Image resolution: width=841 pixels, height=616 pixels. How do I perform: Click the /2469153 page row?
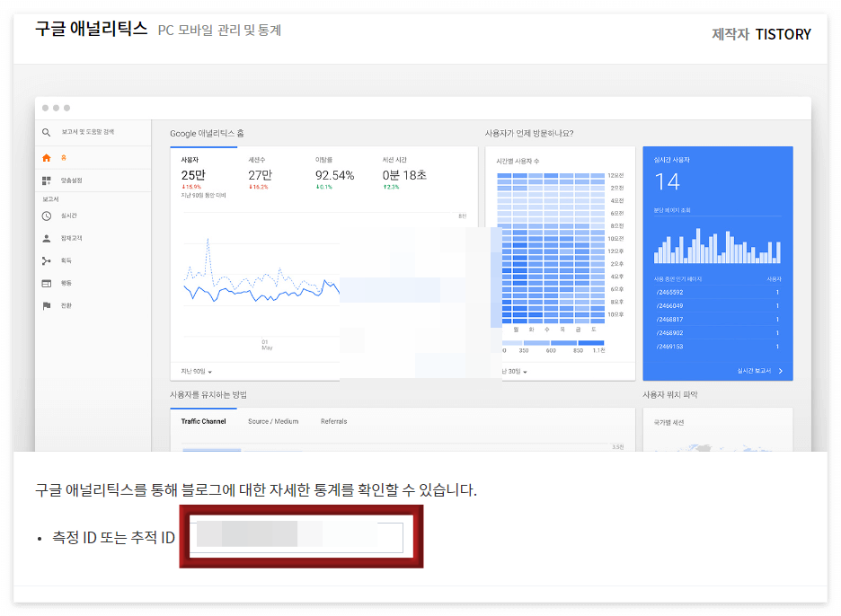click(717, 347)
